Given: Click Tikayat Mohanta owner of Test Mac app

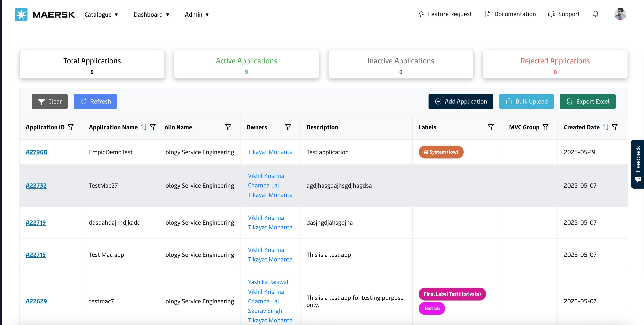Looking at the screenshot, I should pos(270,260).
